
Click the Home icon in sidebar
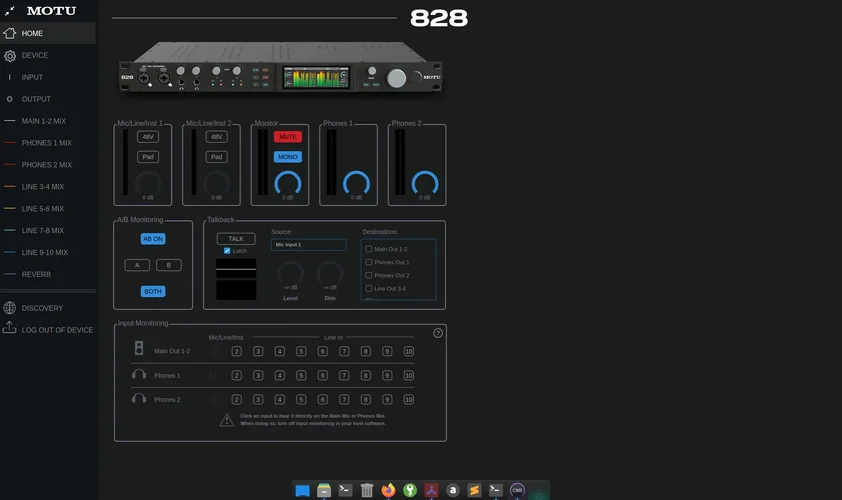(10, 33)
